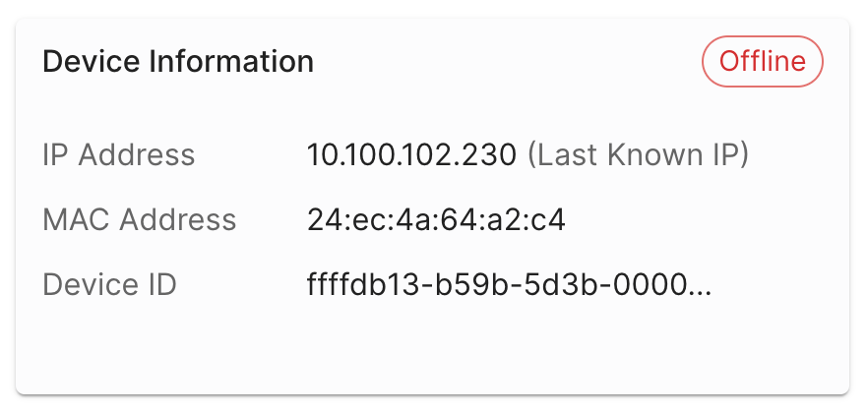
Task: Click the IP Address field label
Action: [x=119, y=154]
